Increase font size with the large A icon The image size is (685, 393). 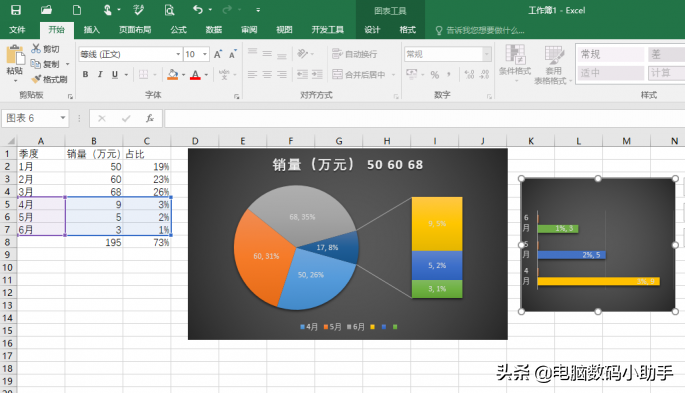[217, 54]
